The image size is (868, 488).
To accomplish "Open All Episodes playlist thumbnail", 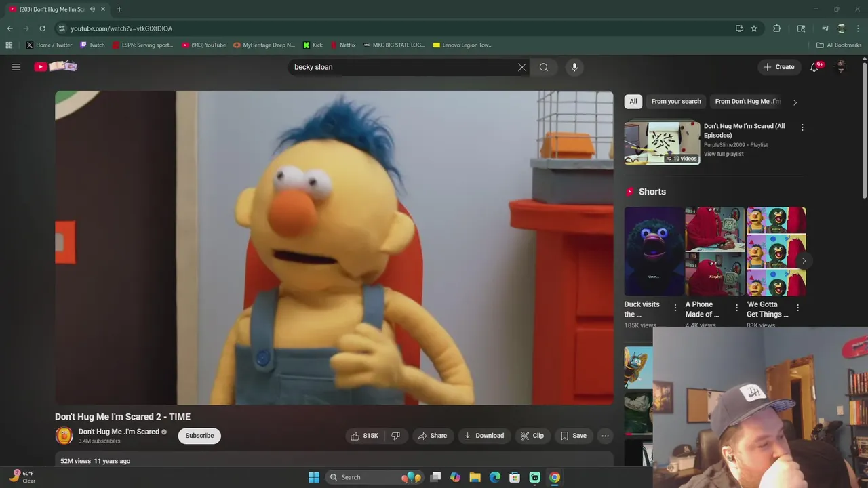I will (662, 142).
